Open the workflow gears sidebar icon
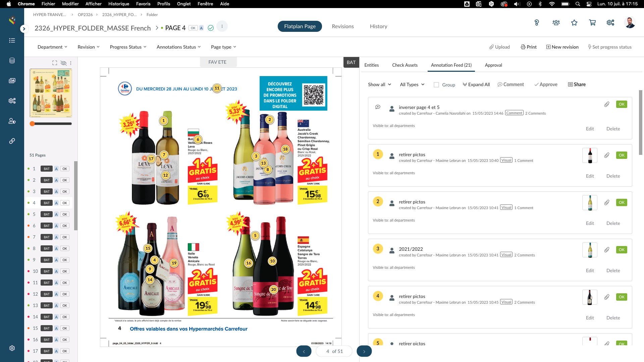 pos(12,101)
